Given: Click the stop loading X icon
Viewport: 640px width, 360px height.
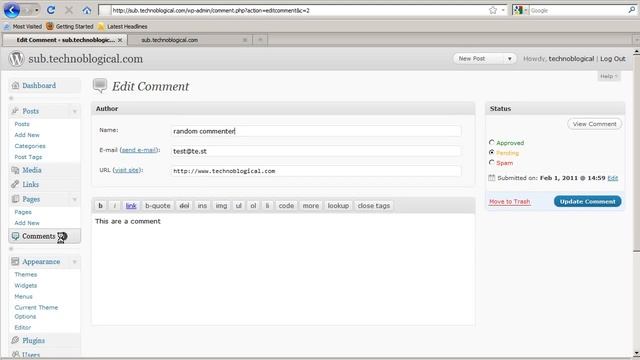Looking at the screenshot, I should [69, 10].
